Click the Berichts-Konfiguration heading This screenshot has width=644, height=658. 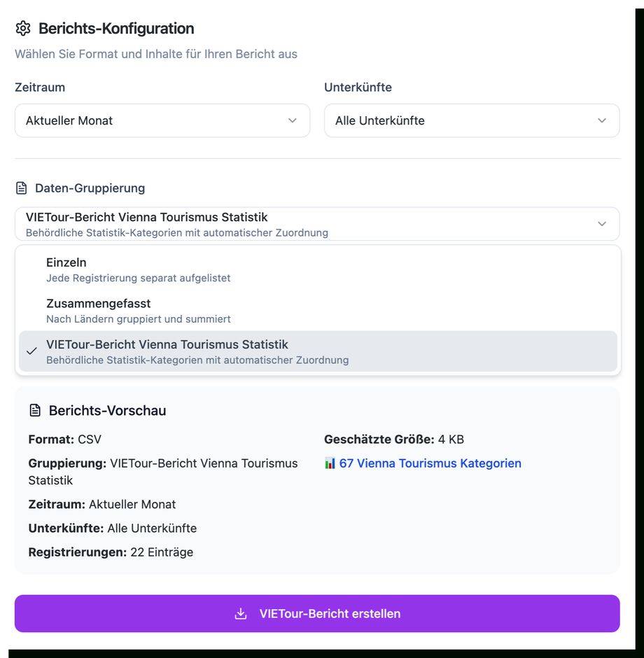(x=116, y=29)
